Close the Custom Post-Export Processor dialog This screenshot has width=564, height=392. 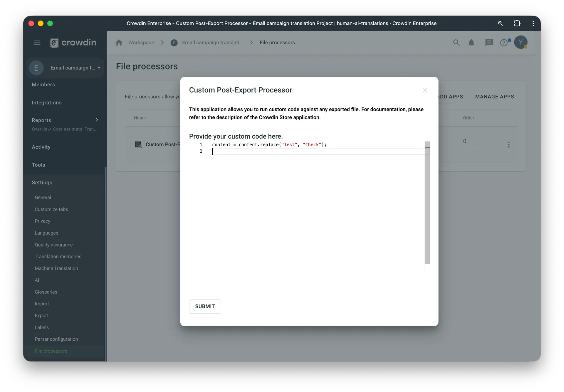[x=425, y=90]
